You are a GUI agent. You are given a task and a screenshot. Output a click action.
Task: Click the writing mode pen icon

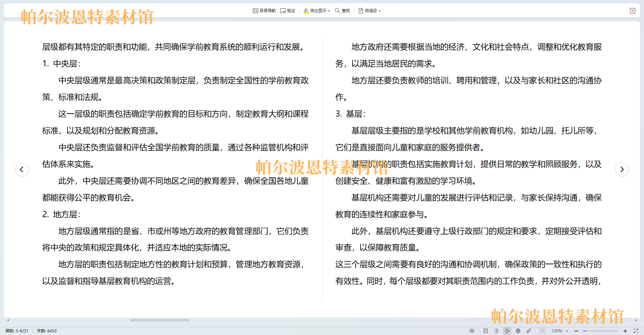[x=529, y=331]
